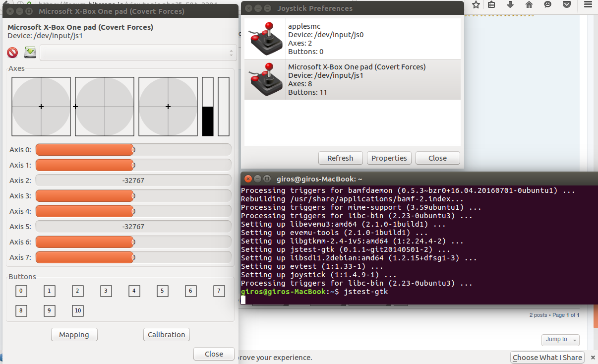The height and width of the screenshot is (364, 598).
Task: Toggle button 5 indicator
Action: [162, 291]
